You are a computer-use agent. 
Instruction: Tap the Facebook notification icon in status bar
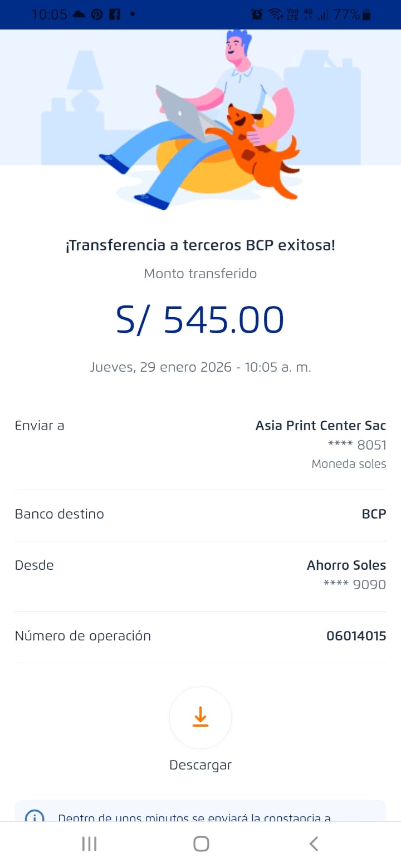114,14
